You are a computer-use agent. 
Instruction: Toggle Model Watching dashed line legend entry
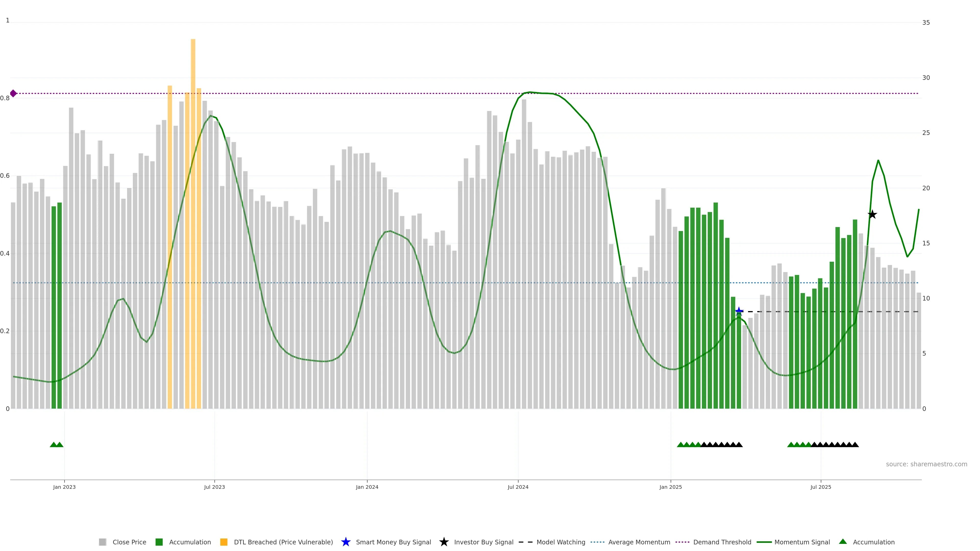[560, 542]
